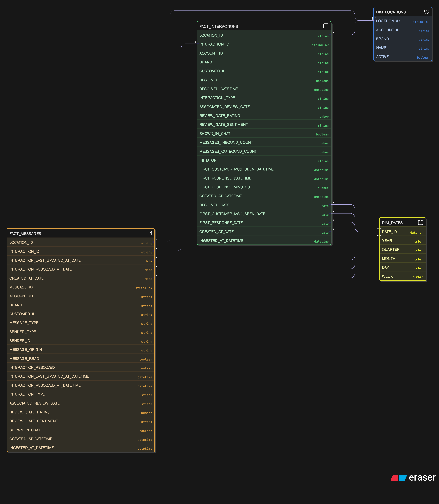
Task: Click the FACT_MESSAGES table title
Action: tap(26, 233)
